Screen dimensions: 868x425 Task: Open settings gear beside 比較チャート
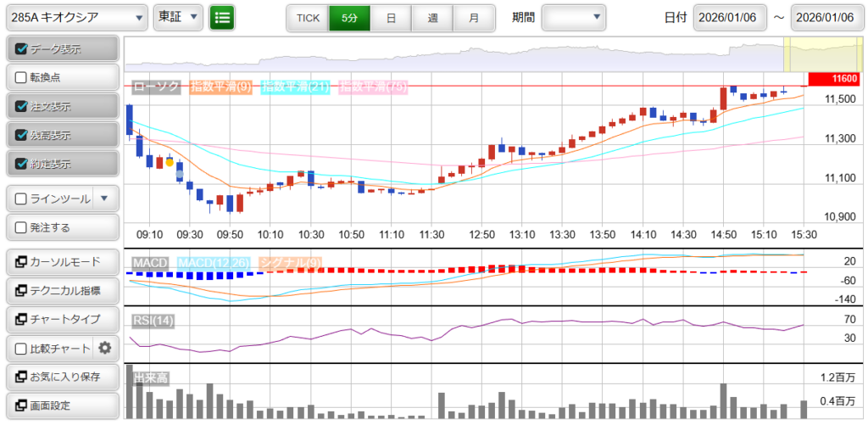[105, 348]
